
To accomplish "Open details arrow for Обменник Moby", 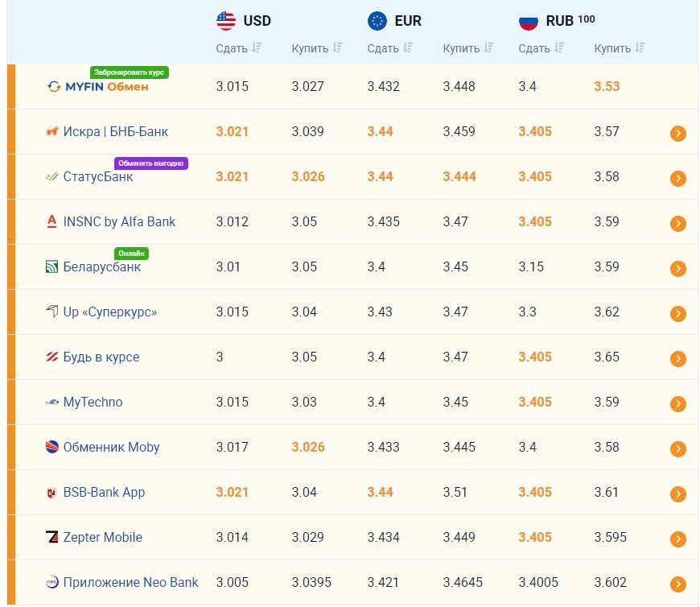I will pyautogui.click(x=677, y=449).
